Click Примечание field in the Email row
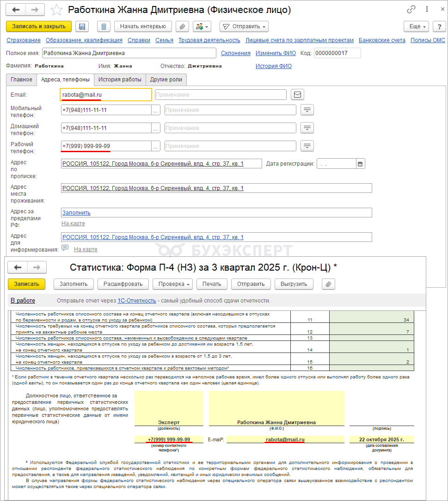This screenshot has width=448, height=501. 221,94
